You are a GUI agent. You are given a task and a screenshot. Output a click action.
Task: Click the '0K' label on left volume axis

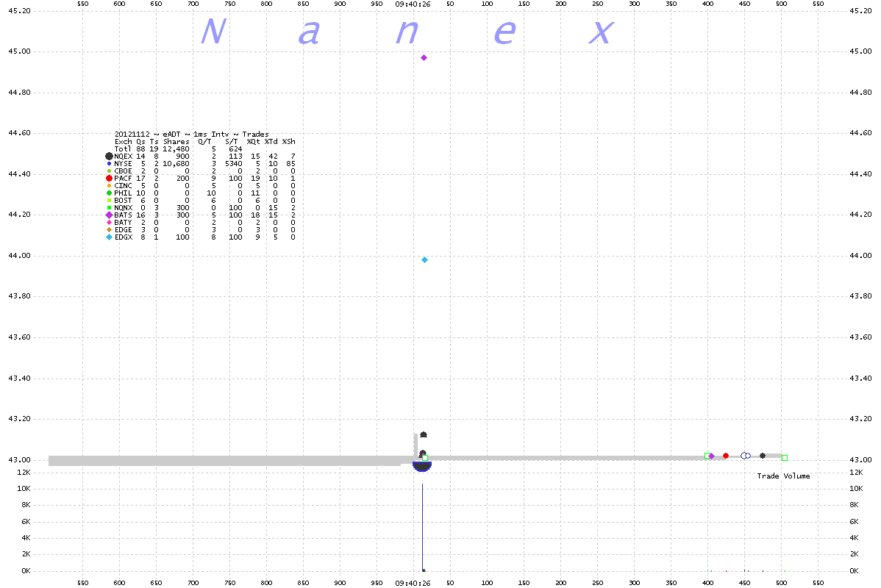[26, 570]
